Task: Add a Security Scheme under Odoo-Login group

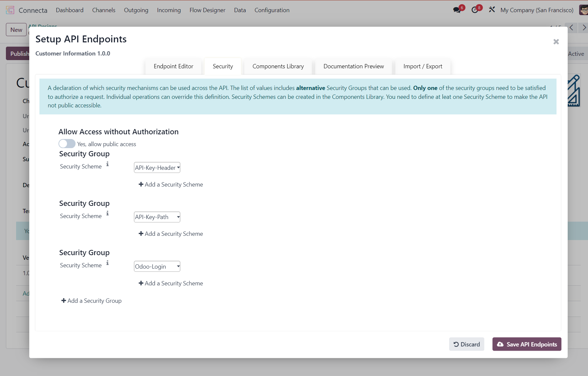Action: (171, 283)
